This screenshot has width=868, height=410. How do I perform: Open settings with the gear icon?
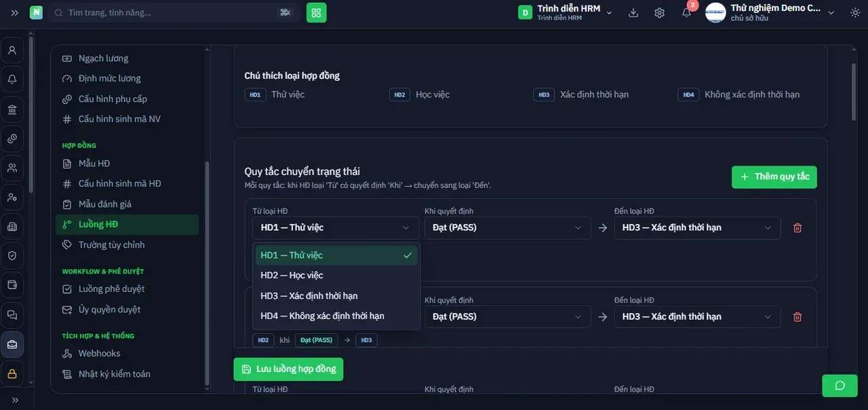coord(659,13)
